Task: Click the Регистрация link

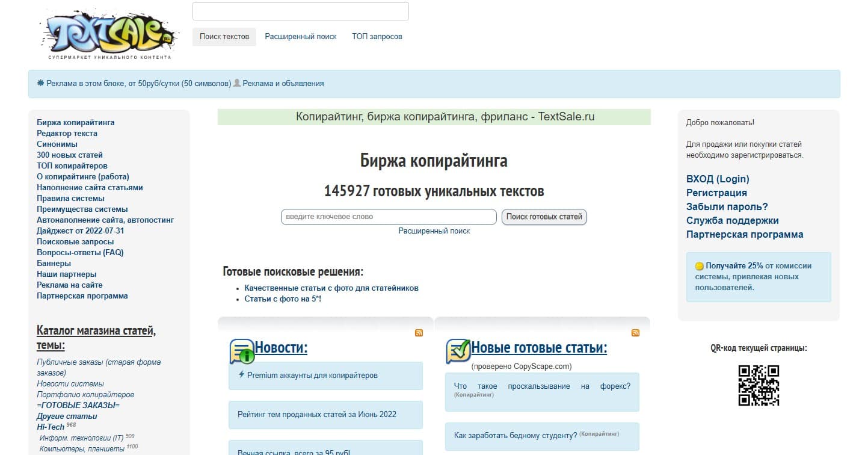Action: [716, 193]
